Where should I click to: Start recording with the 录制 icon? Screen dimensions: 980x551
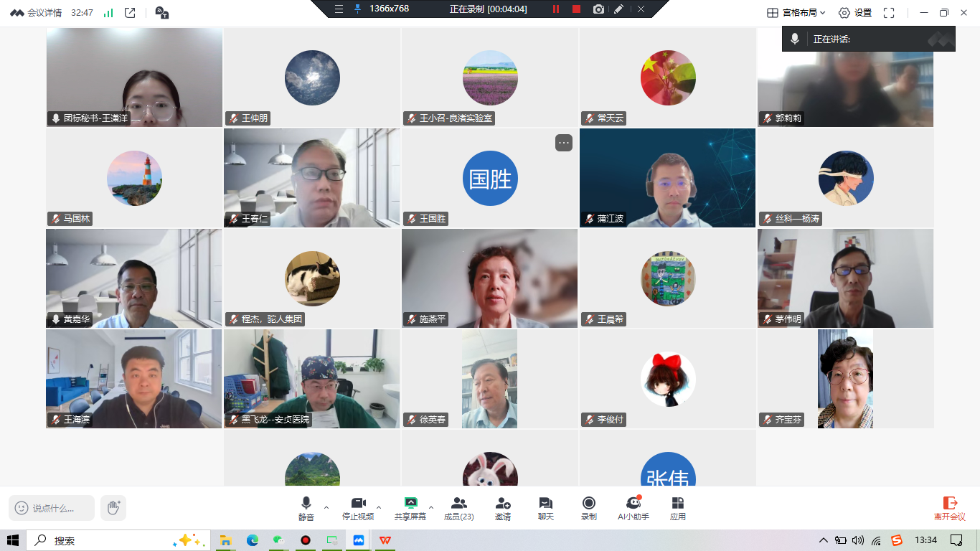588,508
